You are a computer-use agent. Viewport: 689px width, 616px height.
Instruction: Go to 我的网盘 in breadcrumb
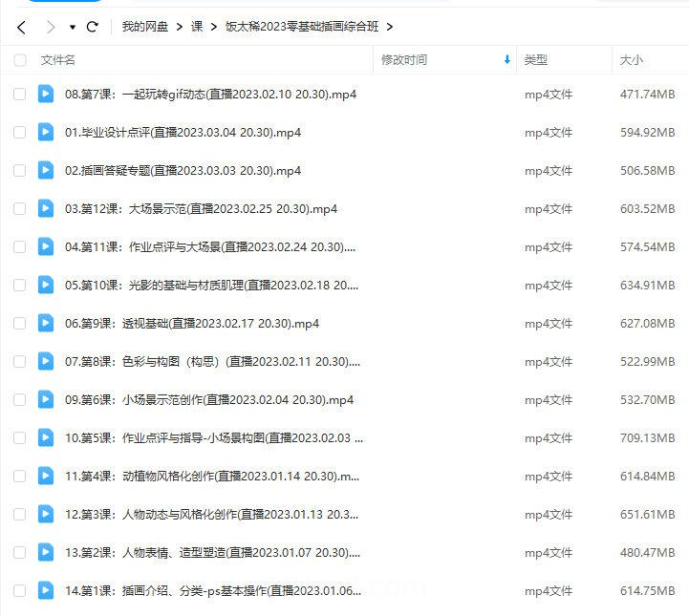pyautogui.click(x=145, y=27)
